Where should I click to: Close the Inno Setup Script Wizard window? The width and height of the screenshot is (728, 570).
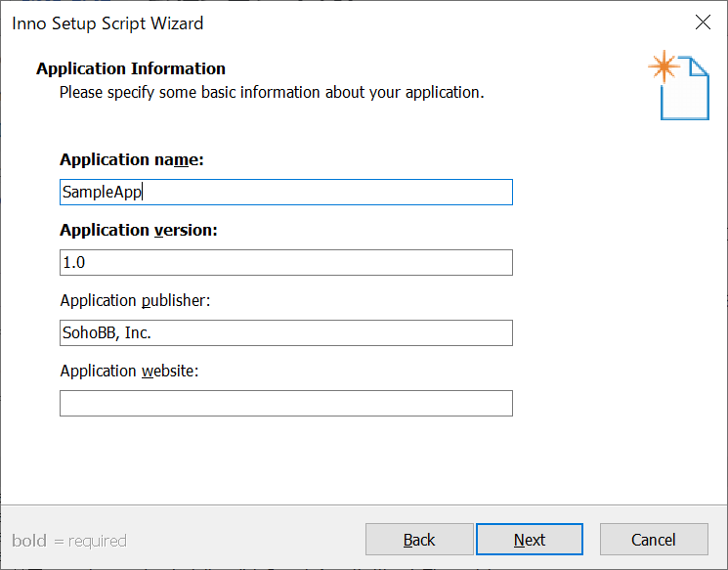click(703, 22)
